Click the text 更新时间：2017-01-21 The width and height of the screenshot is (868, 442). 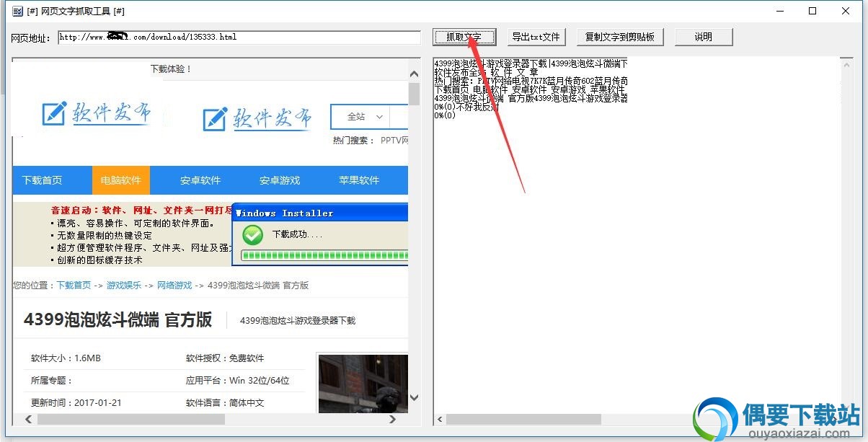76,403
